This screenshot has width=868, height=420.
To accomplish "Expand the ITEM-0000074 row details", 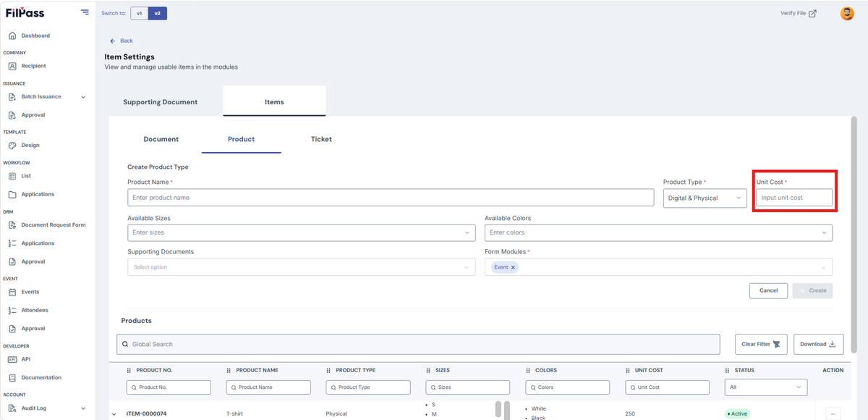I will (114, 414).
